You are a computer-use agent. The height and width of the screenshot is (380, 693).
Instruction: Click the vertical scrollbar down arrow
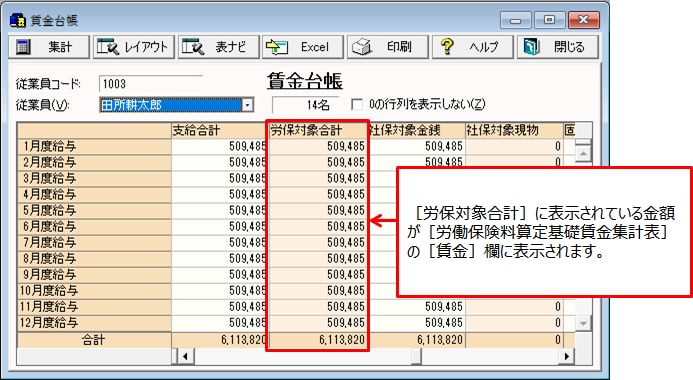583,323
